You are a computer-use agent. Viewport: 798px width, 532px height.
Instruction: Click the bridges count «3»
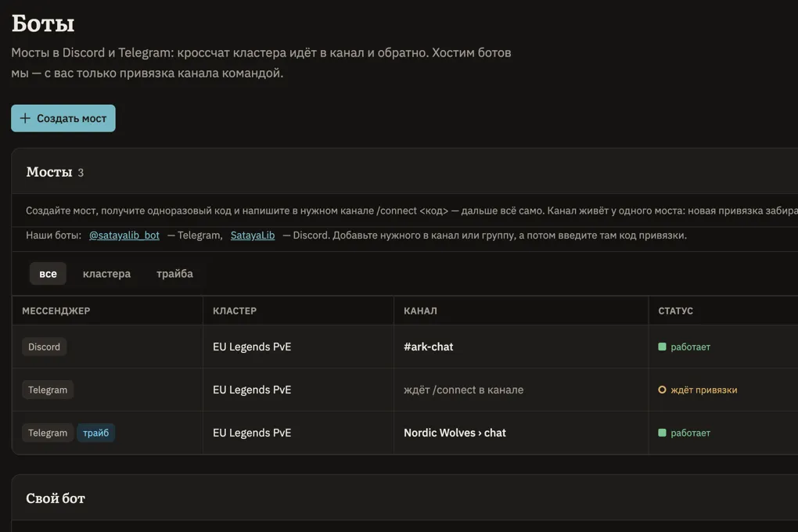(81, 173)
